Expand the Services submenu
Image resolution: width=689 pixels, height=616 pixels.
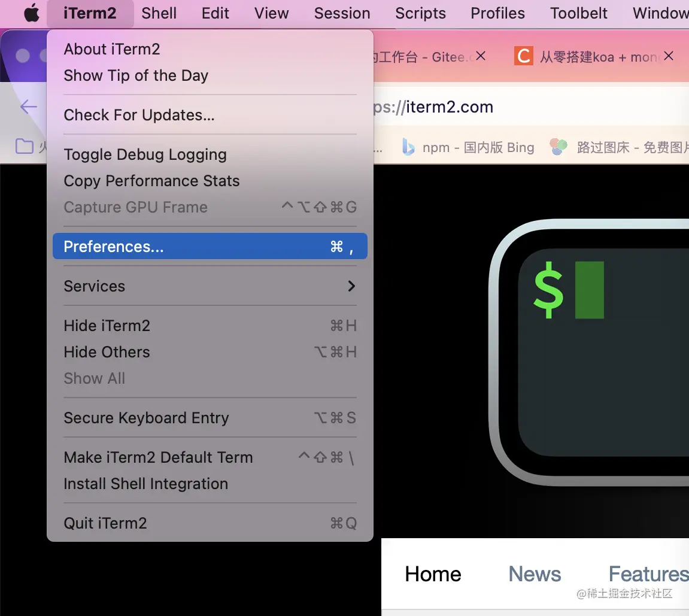click(210, 286)
